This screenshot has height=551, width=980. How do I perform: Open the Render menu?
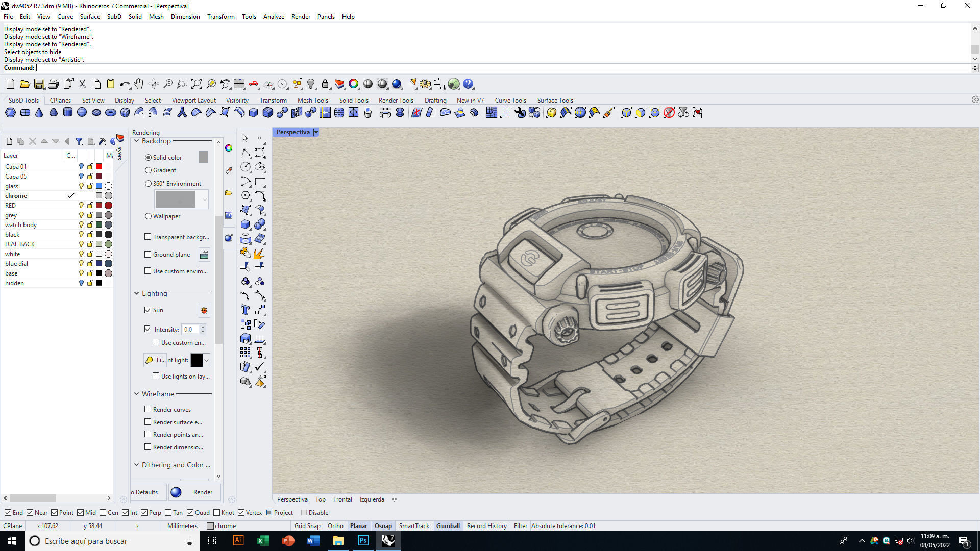(301, 17)
